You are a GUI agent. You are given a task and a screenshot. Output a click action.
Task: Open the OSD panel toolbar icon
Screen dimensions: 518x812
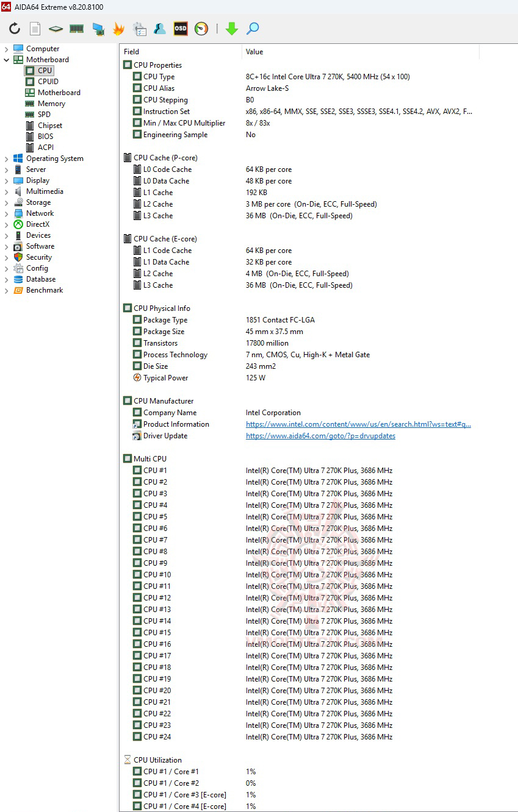[x=181, y=29]
